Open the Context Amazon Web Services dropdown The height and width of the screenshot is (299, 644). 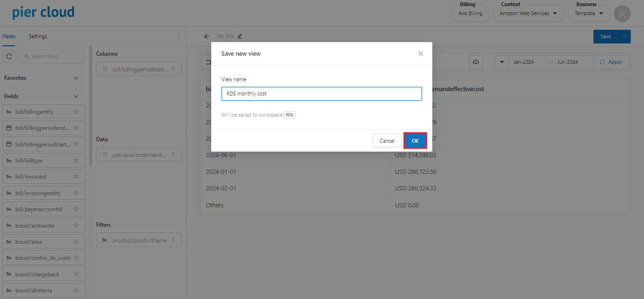[x=528, y=14]
